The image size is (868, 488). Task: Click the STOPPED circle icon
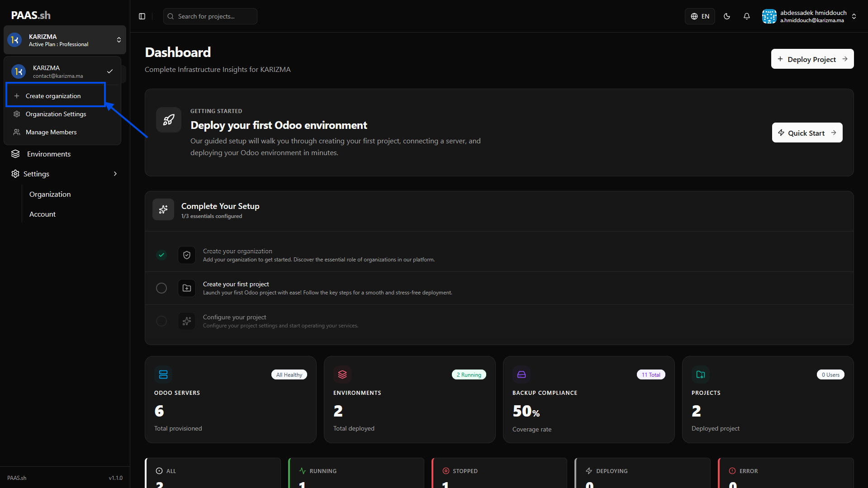[446, 471]
